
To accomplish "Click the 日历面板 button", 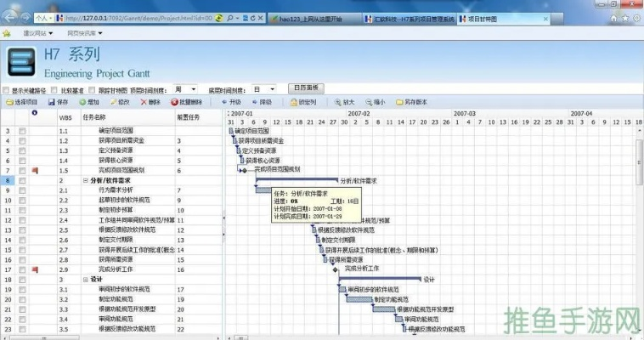I will pyautogui.click(x=305, y=88).
